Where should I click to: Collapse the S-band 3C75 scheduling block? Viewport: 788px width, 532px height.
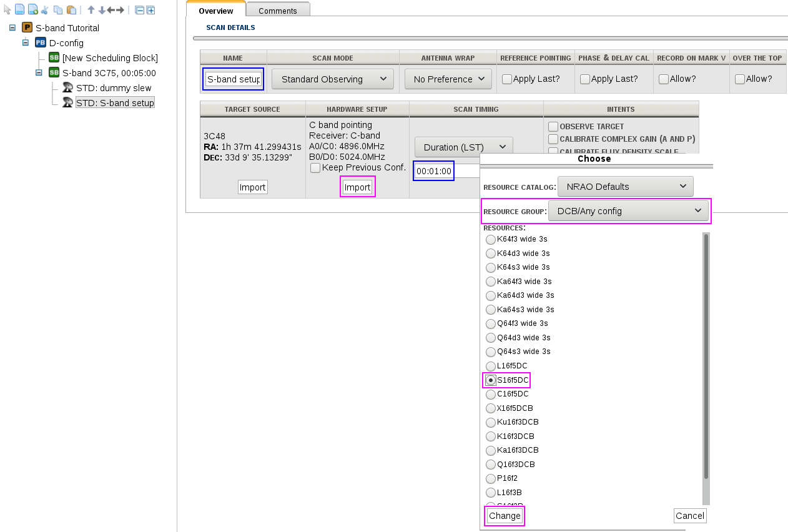tap(39, 72)
